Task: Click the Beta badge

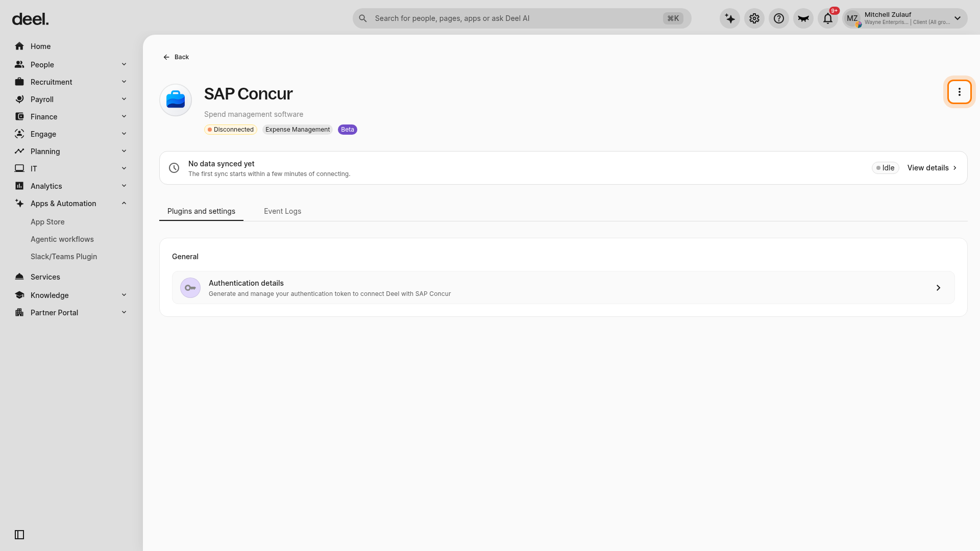Action: pos(348,130)
